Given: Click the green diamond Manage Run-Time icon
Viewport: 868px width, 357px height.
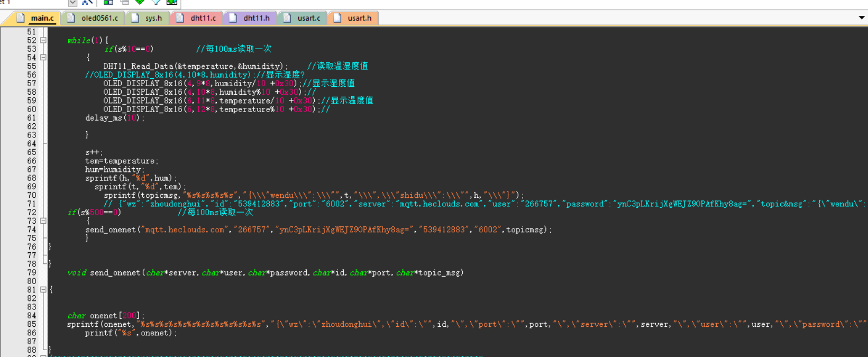Looking at the screenshot, I should 140,3.
